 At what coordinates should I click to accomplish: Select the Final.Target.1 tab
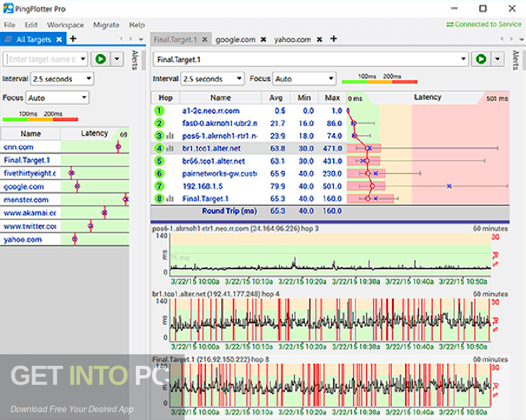[x=175, y=39]
